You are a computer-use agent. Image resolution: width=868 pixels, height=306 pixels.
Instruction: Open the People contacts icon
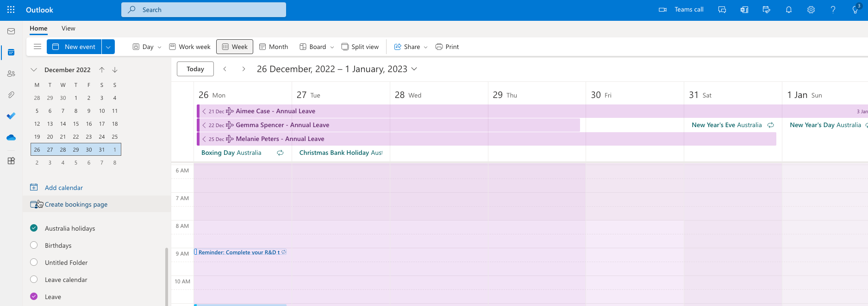[x=11, y=73]
